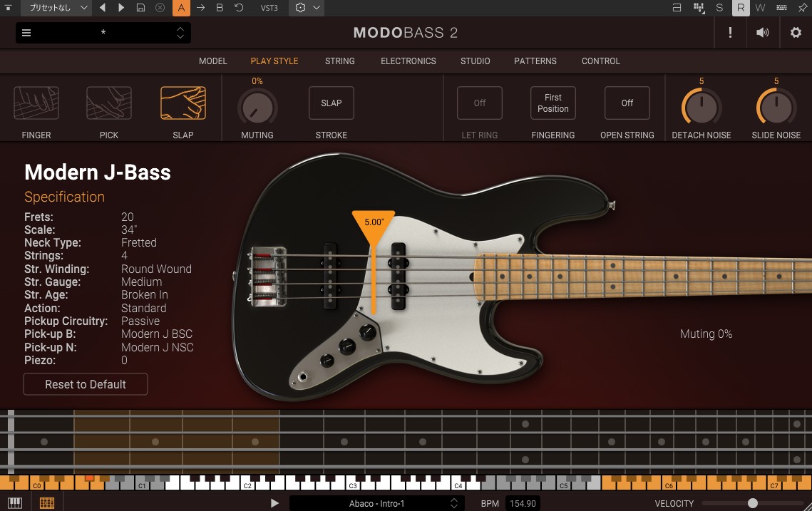Click the VST3 label in host bar
This screenshot has height=511, width=812.
tap(269, 8)
